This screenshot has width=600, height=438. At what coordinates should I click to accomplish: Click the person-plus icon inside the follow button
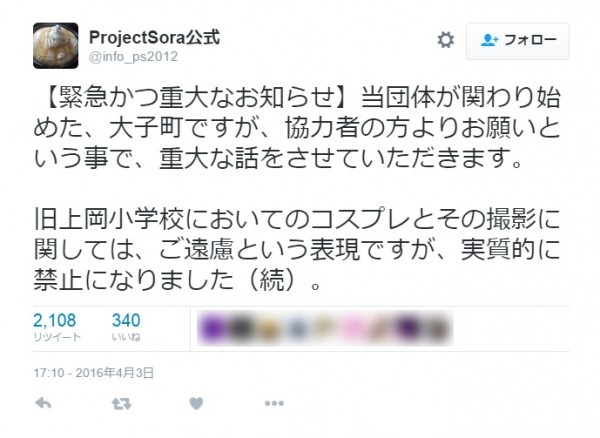click(489, 40)
